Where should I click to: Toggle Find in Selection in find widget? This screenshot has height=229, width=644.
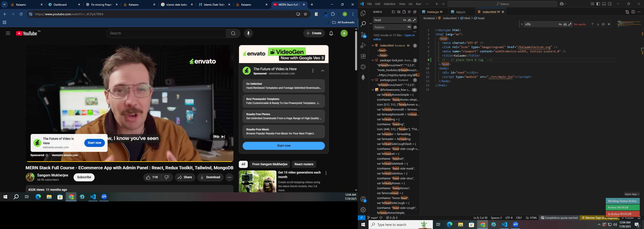tap(603, 24)
